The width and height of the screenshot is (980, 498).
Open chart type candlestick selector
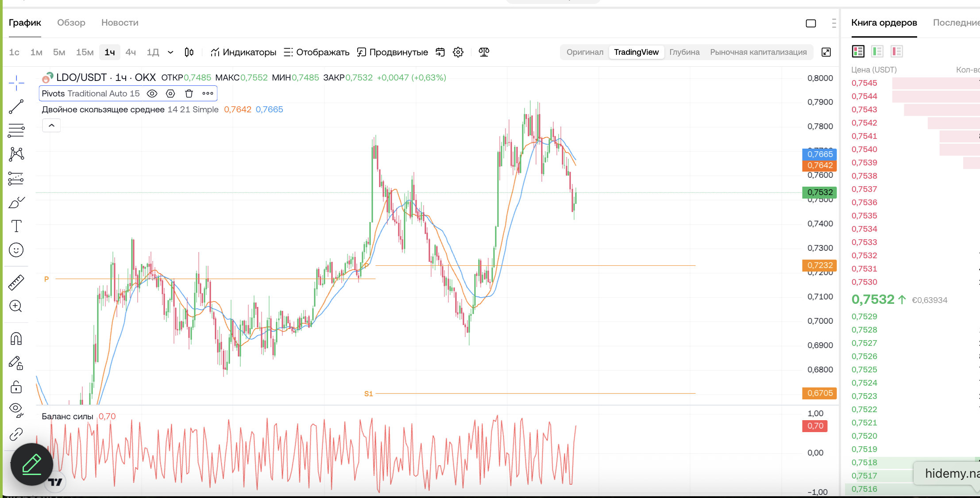coord(189,52)
